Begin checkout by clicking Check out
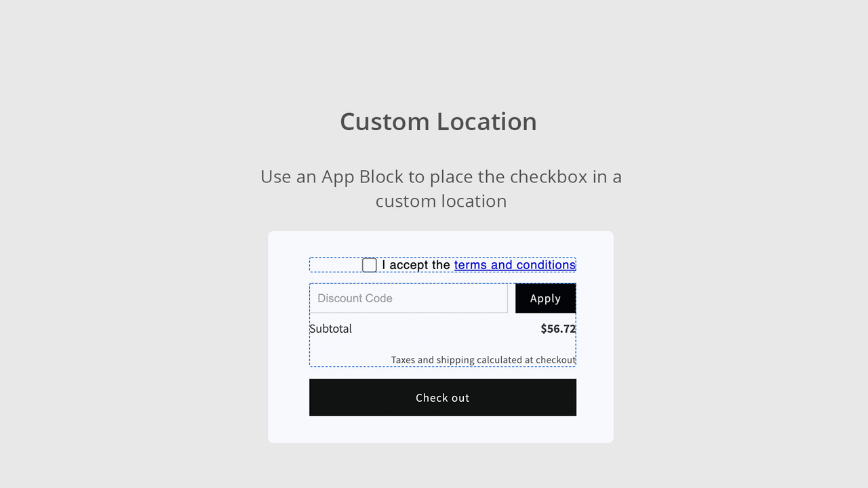The height and width of the screenshot is (488, 868). click(x=442, y=397)
